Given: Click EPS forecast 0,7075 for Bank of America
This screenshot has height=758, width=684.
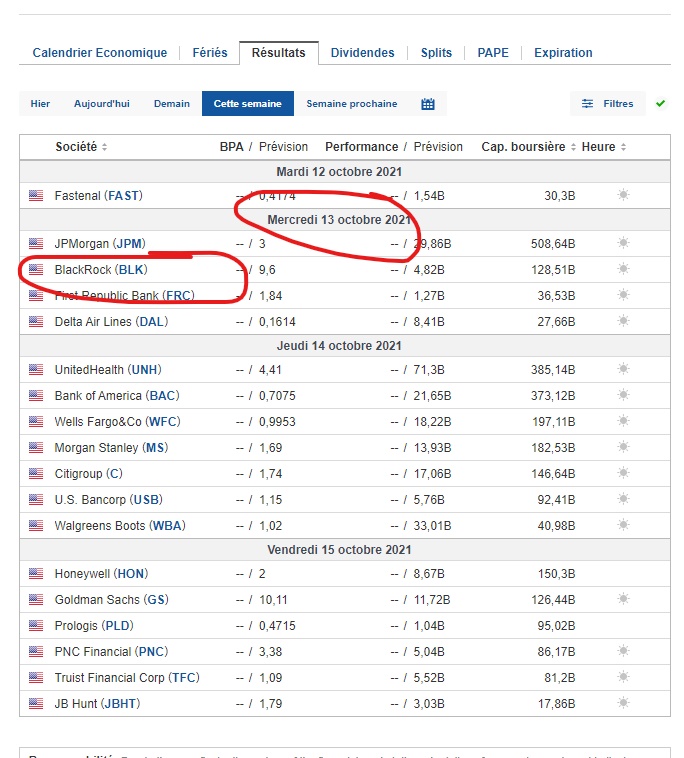Looking at the screenshot, I should pos(277,396).
